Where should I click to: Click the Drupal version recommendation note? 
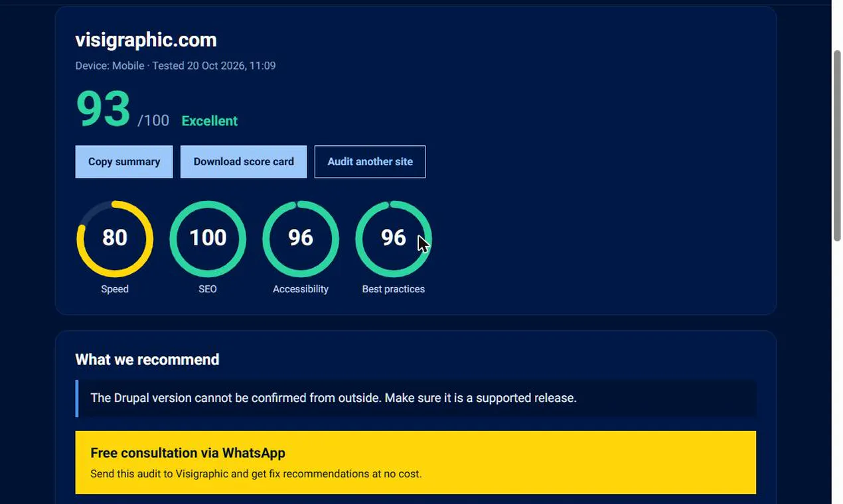tap(416, 398)
